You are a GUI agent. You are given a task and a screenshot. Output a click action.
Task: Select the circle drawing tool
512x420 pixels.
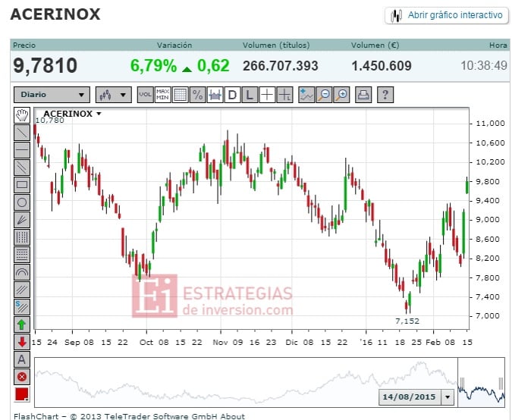(x=22, y=202)
